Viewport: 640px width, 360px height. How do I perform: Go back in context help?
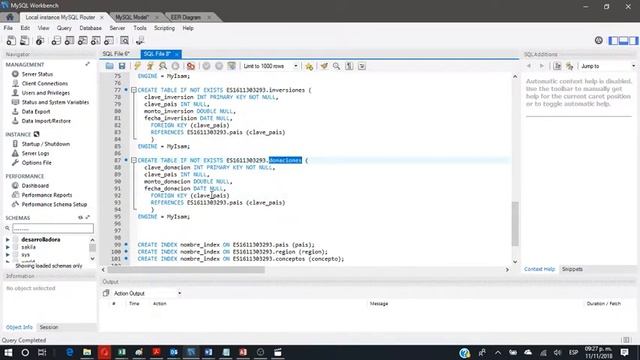[x=529, y=66]
